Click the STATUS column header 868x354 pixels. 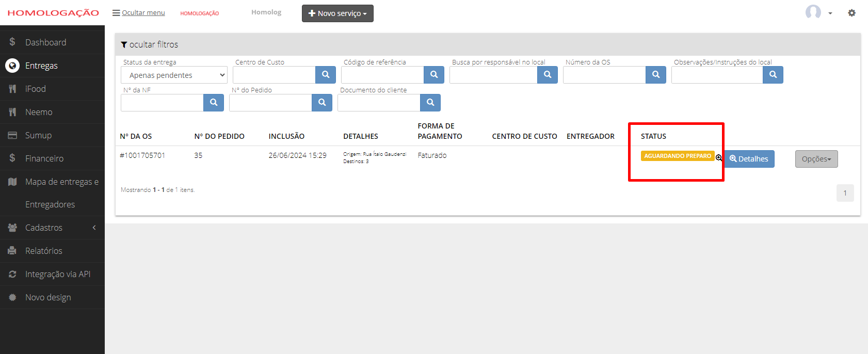(653, 136)
